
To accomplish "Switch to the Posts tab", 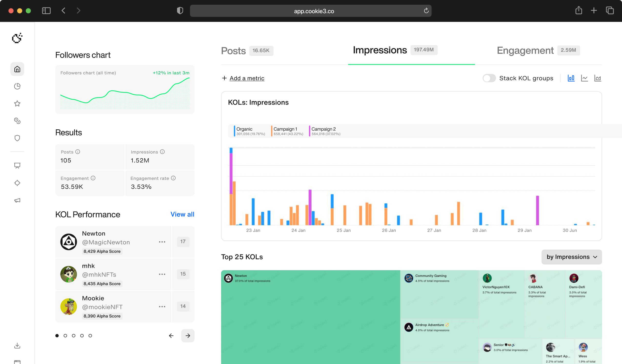I will [233, 51].
